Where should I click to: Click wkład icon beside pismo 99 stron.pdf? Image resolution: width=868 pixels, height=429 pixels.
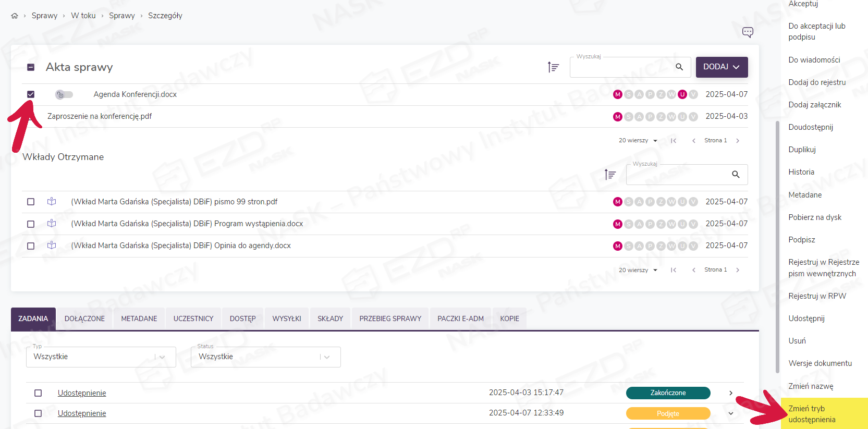point(52,202)
